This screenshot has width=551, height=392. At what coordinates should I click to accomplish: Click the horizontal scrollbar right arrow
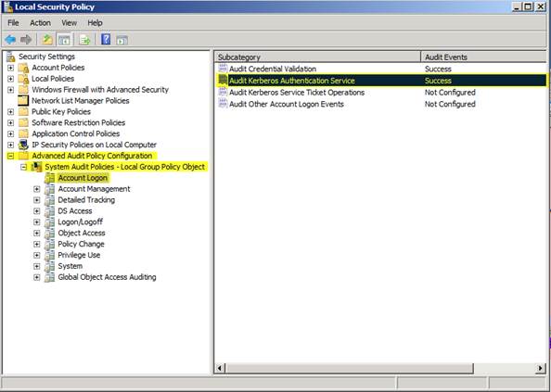pos(541,368)
